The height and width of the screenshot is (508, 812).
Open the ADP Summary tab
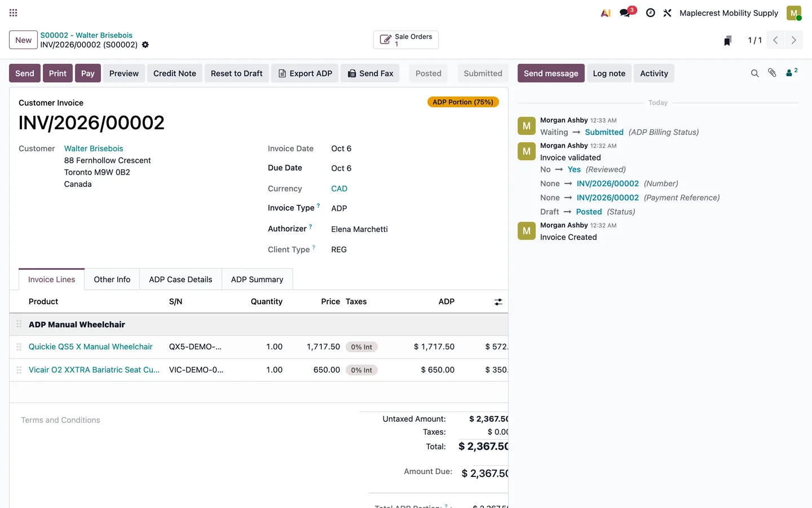point(257,279)
